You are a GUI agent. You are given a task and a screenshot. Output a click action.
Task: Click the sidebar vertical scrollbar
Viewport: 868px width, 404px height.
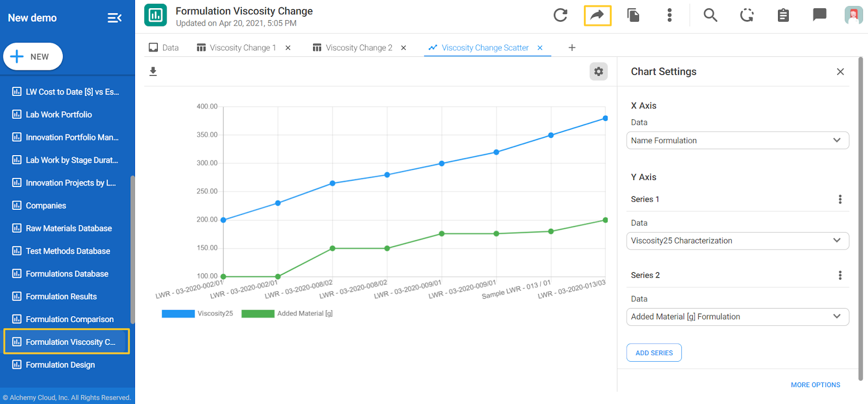pos(132,249)
